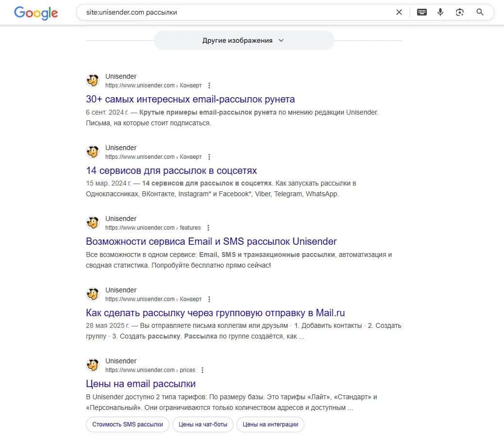The image size is (504, 441).
Task: Open "Возможности сервиса Email и SMS рассылок" result
Action: (x=211, y=242)
